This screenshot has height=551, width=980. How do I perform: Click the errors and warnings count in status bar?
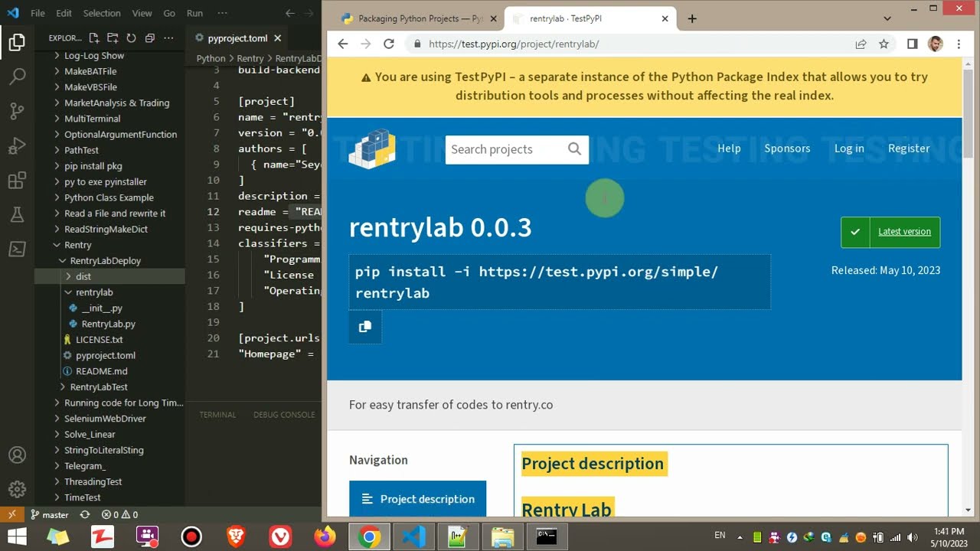[119, 515]
